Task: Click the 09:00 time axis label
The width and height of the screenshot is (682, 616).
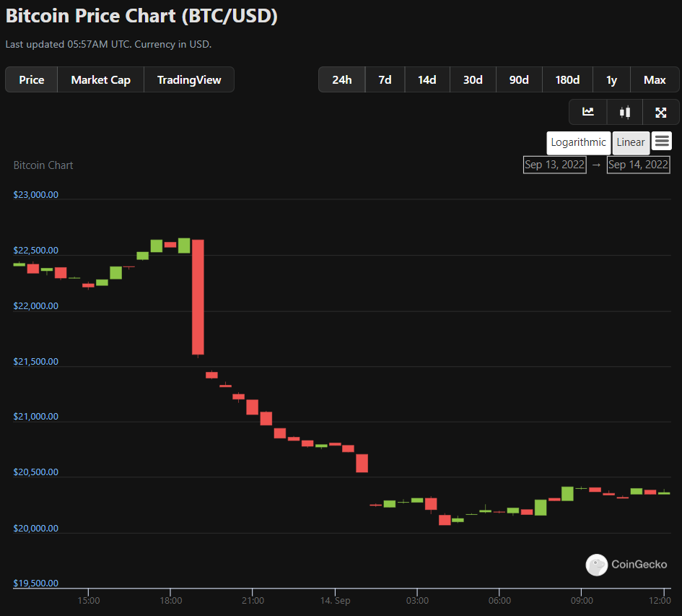Action: point(582,601)
